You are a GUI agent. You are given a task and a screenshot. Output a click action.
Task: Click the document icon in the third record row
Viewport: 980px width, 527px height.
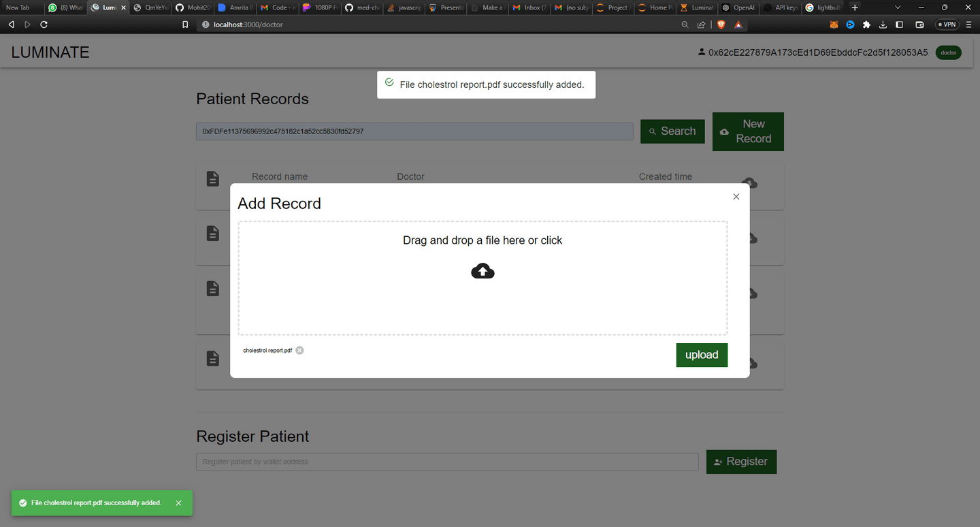tap(213, 289)
